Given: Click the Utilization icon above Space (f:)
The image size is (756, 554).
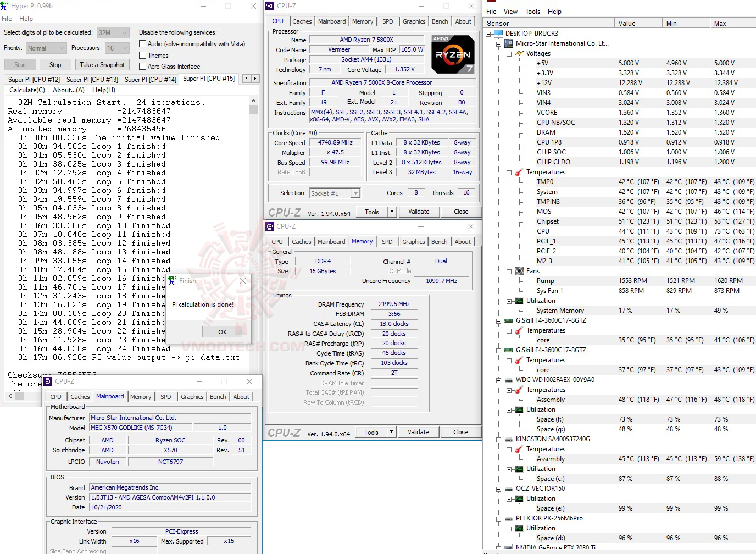Looking at the screenshot, I should [x=519, y=409].
